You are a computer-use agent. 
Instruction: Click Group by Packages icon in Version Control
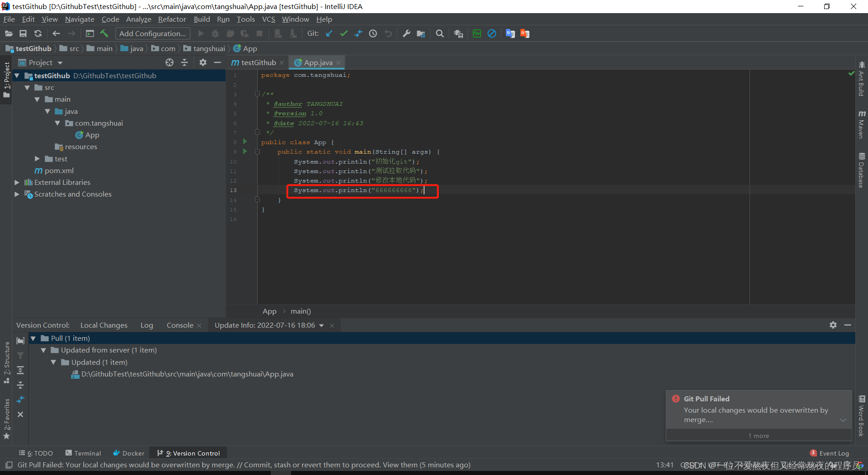coord(20,341)
